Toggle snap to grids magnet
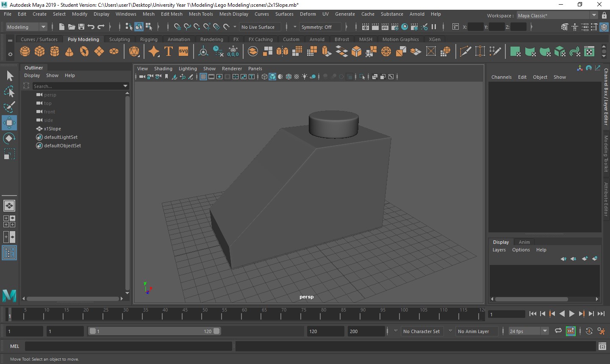The height and width of the screenshot is (364, 610). click(177, 27)
